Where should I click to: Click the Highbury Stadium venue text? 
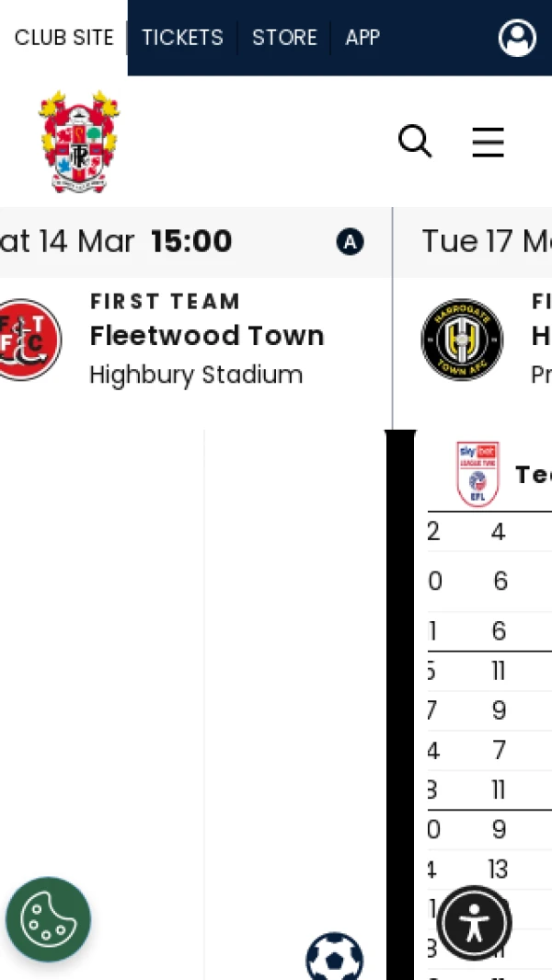pos(196,375)
